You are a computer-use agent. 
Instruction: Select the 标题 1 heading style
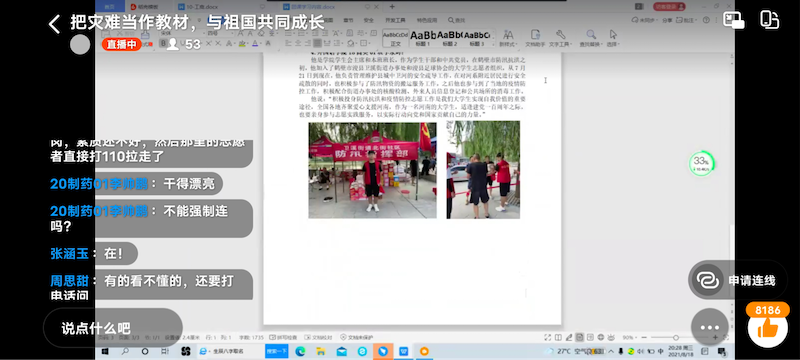pyautogui.click(x=422, y=38)
